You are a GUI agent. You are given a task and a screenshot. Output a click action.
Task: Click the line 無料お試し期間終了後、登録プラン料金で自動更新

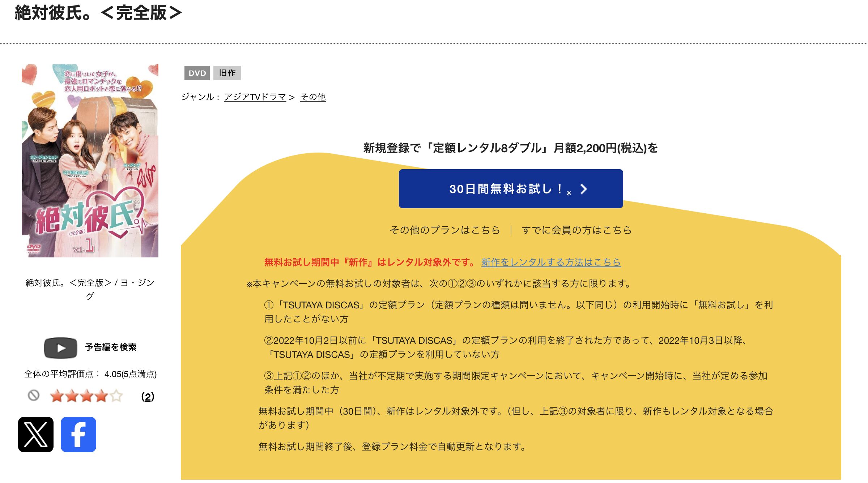click(392, 447)
